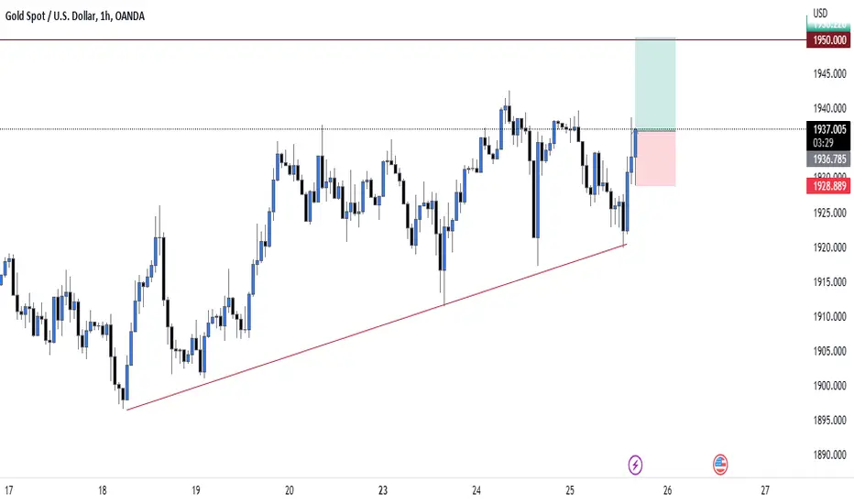Viewport: 854px width, 504px height.
Task: Click date label 24 on the time axis
Action: [x=476, y=490]
